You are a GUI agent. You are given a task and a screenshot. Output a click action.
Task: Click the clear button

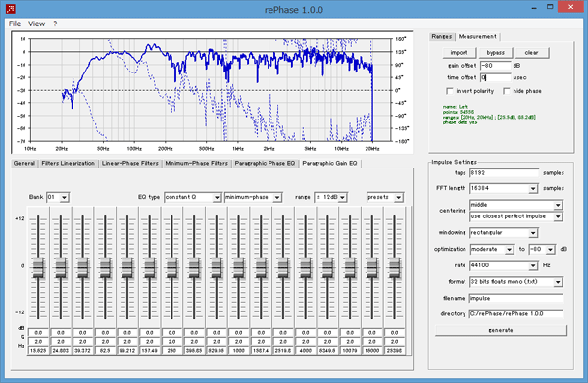click(x=532, y=53)
